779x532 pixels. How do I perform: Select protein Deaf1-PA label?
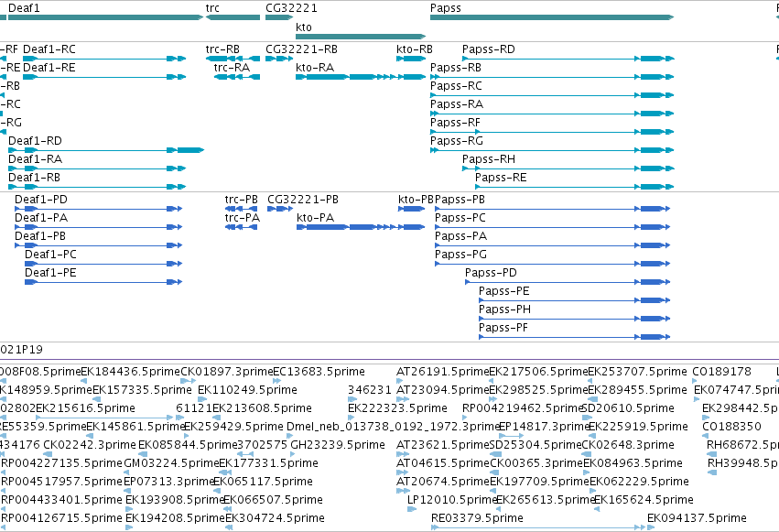coord(41,218)
